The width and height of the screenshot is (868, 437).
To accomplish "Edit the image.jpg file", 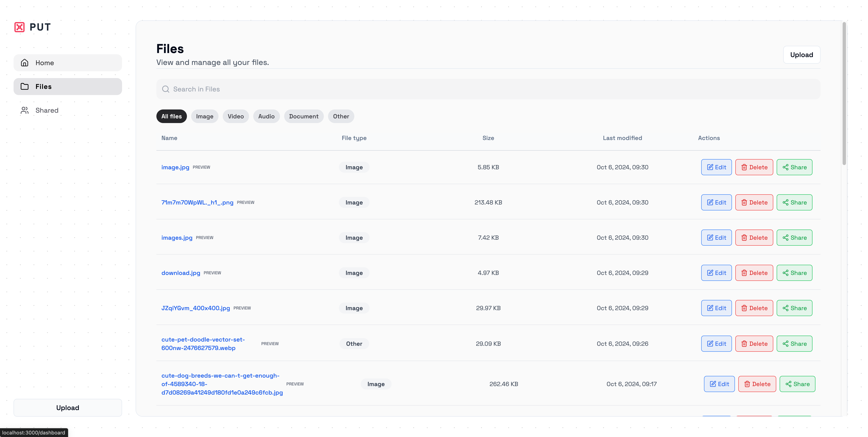I will point(716,167).
